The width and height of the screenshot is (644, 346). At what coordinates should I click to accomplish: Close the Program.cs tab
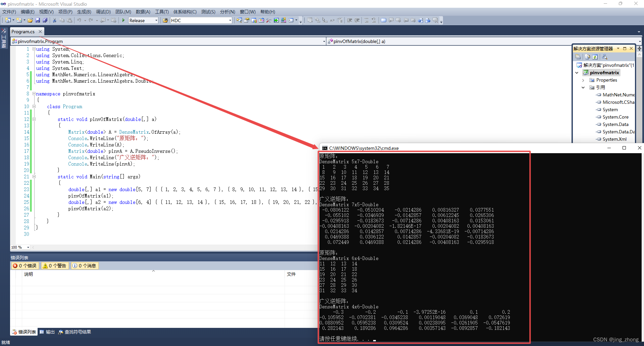pos(40,32)
